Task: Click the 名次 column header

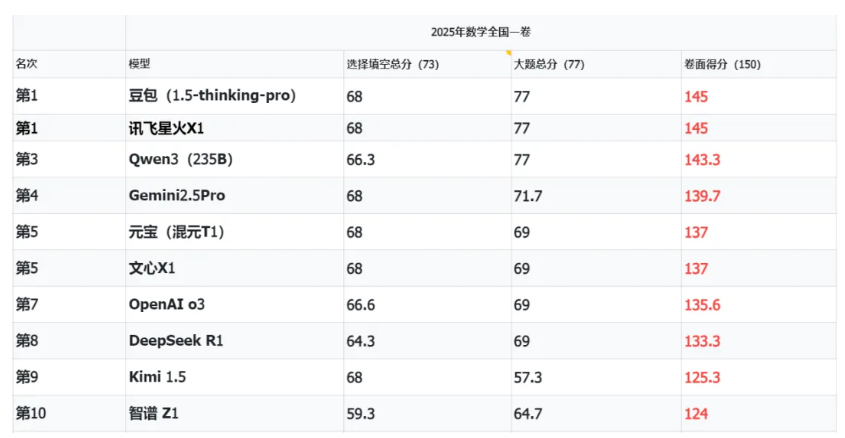Action: point(69,64)
